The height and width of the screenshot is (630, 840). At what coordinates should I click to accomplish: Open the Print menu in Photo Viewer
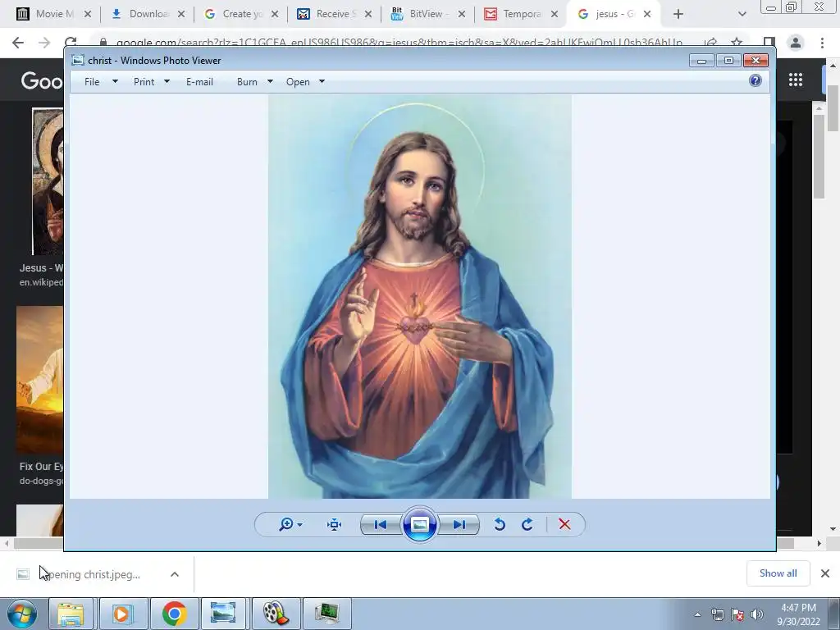pos(144,82)
